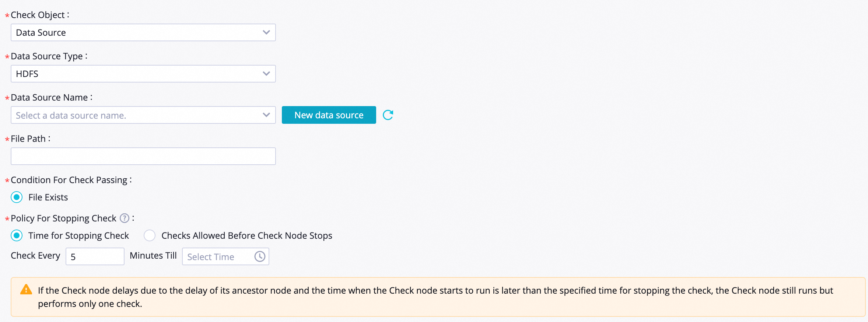Click the New data source button

coord(329,115)
